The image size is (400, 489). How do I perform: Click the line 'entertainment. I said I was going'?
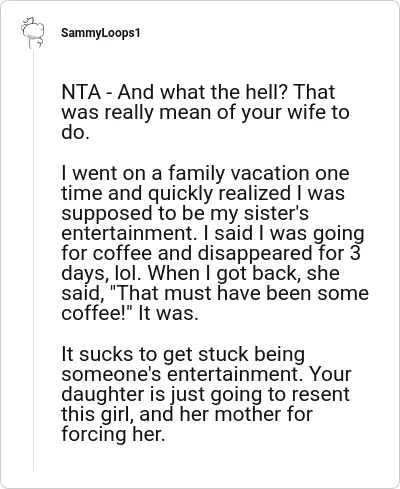tap(213, 233)
